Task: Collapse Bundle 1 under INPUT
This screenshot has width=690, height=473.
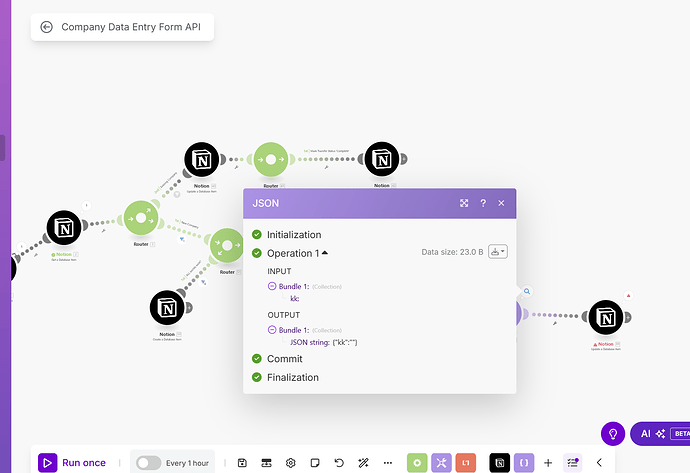Action: tap(272, 286)
